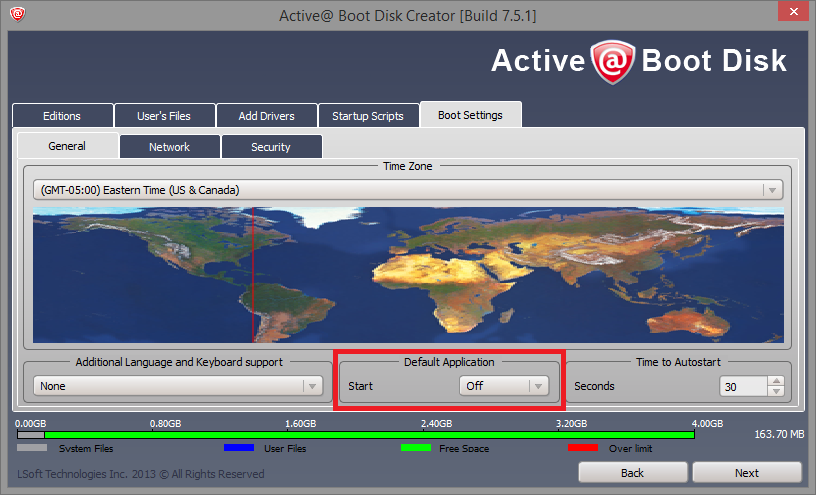Click the green free space usage bar
Screen dimensions: 816x495
[x=370, y=435]
